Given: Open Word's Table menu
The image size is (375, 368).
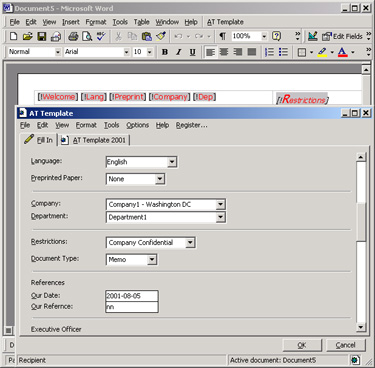Looking at the screenshot, I should [x=141, y=22].
